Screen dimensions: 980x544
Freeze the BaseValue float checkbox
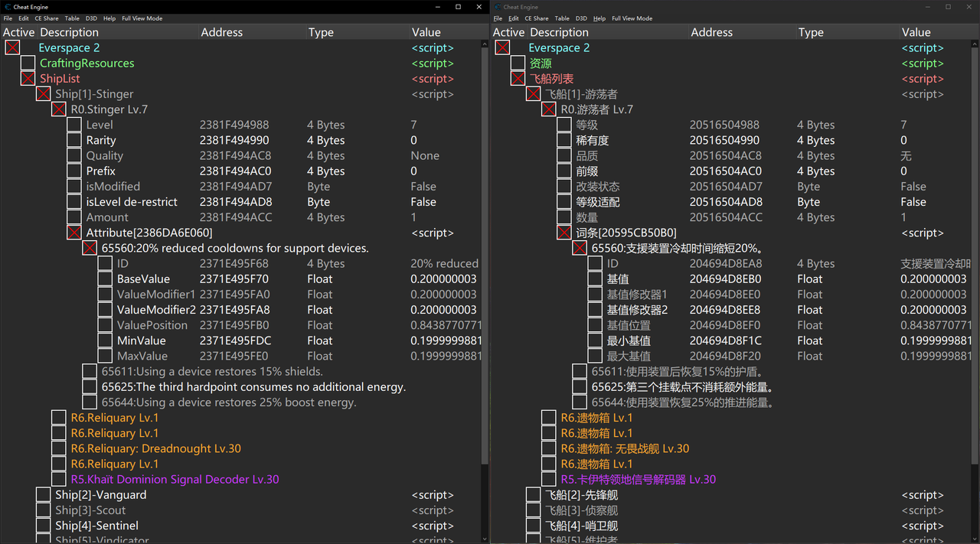[x=104, y=279]
